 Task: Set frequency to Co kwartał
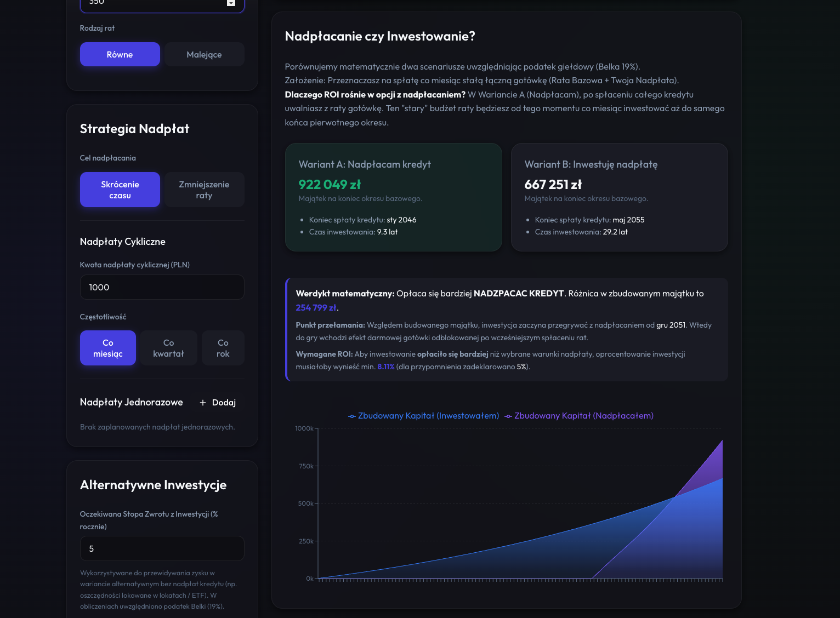click(x=168, y=348)
